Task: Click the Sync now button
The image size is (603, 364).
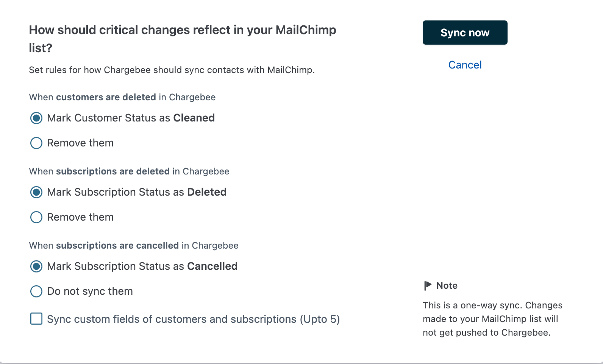Action: 465,33
